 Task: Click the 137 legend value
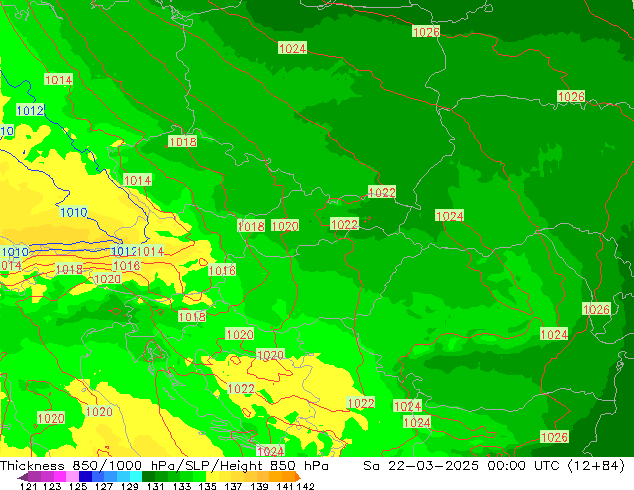click(x=233, y=486)
